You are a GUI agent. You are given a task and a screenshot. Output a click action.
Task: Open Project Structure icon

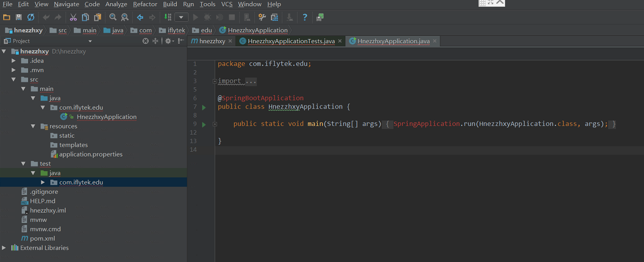pyautogui.click(x=274, y=17)
